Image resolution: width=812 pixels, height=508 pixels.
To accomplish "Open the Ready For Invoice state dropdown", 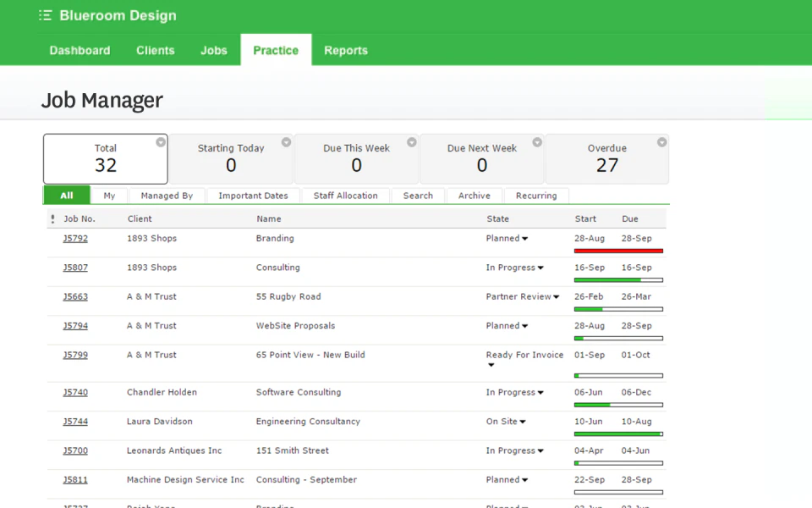I will 491,364.
